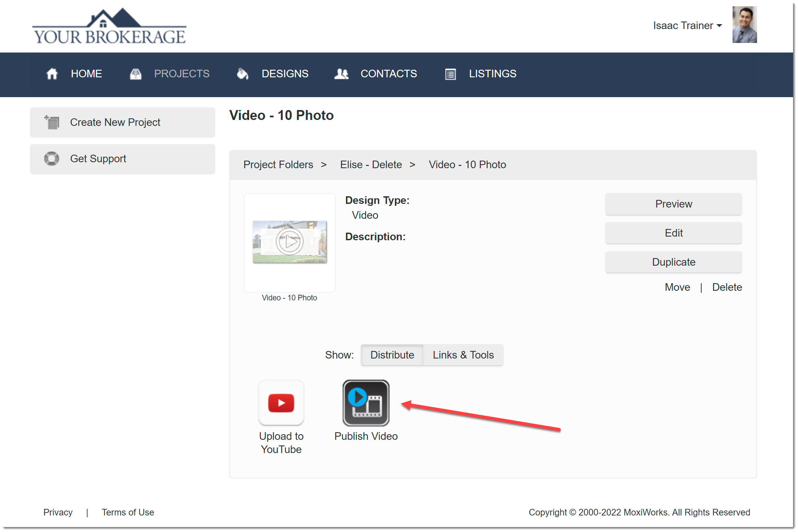Click the Create New Project icon
This screenshot has height=532, width=798.
pos(52,122)
